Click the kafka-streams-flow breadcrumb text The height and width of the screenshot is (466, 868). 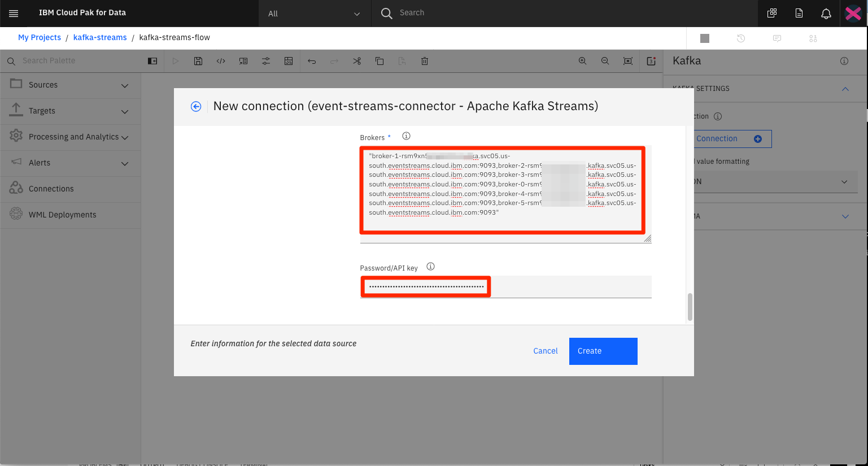click(x=175, y=37)
